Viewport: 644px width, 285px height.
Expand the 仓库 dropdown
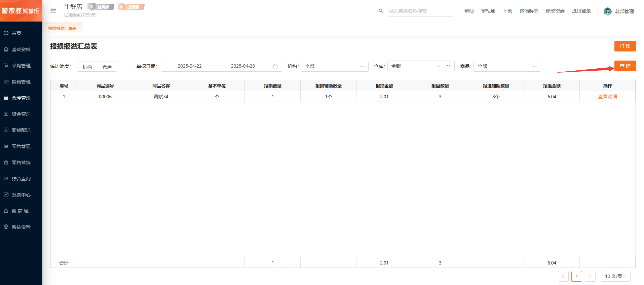[x=416, y=66]
